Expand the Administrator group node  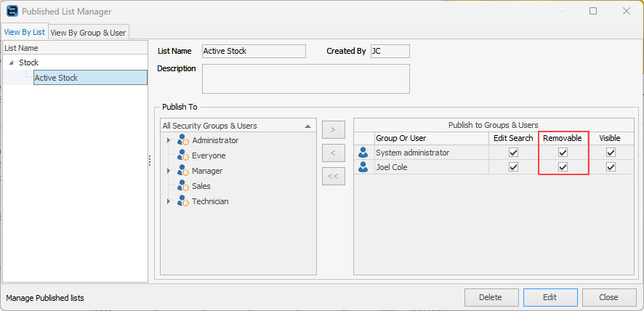(x=169, y=140)
